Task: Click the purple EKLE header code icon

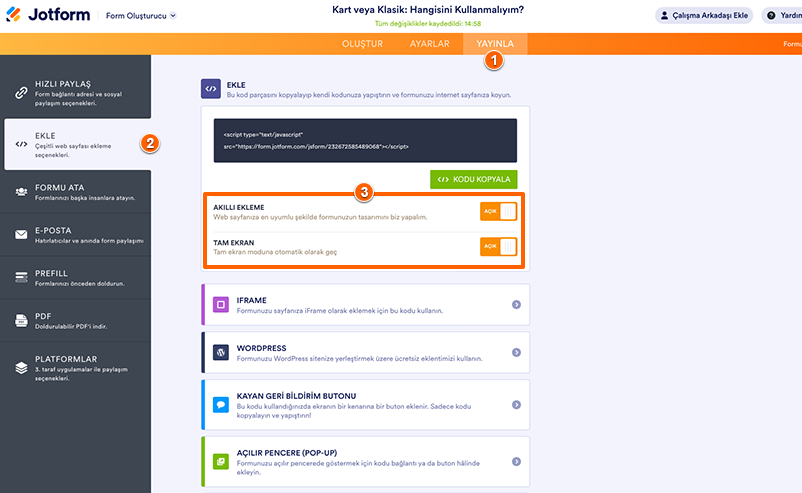Action: pos(211,88)
